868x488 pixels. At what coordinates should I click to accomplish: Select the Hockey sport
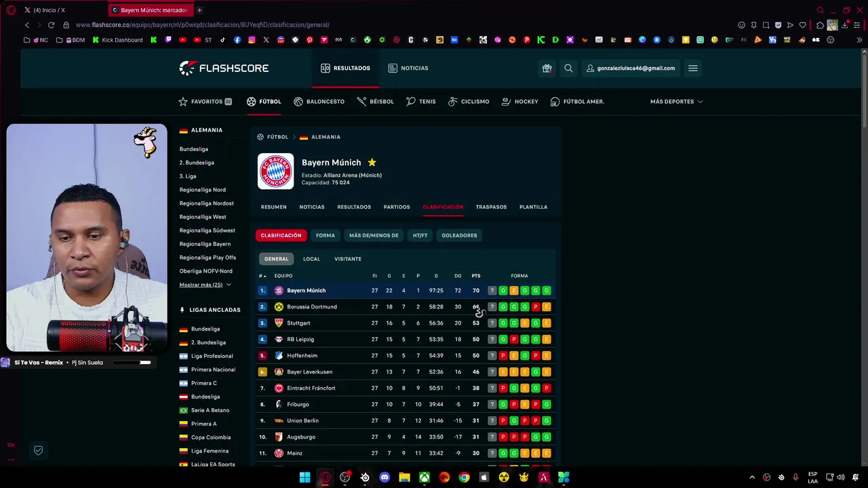519,102
